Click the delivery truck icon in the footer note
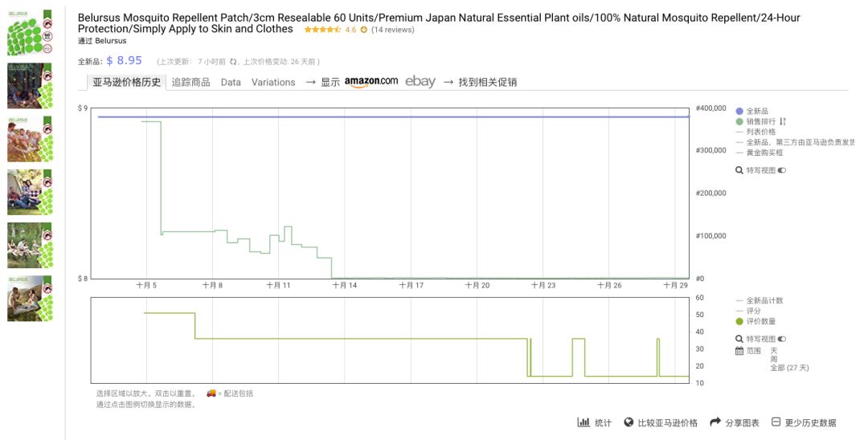The image size is (868, 440). pos(211,393)
